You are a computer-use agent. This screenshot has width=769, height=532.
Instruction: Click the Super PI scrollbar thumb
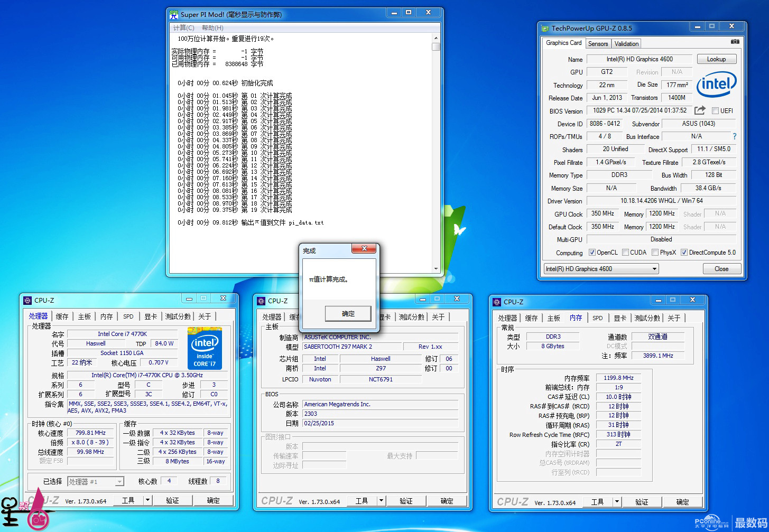coord(436,46)
